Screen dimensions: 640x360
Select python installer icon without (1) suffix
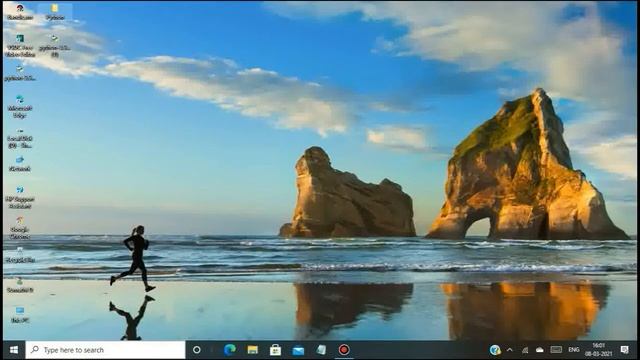20,73
